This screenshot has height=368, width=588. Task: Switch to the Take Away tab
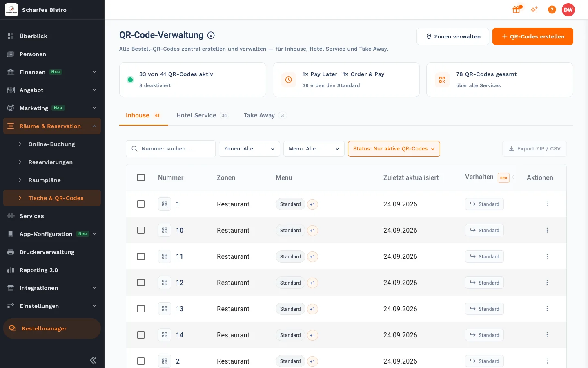(265, 115)
